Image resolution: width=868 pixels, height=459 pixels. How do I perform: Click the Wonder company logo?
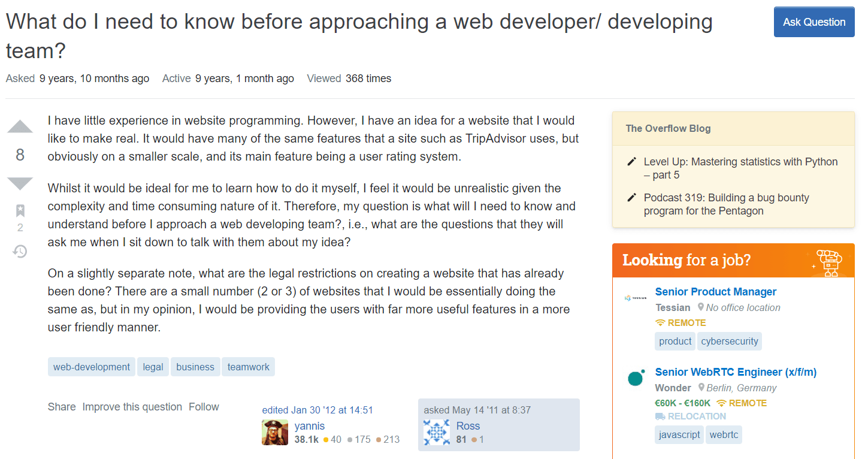(635, 378)
